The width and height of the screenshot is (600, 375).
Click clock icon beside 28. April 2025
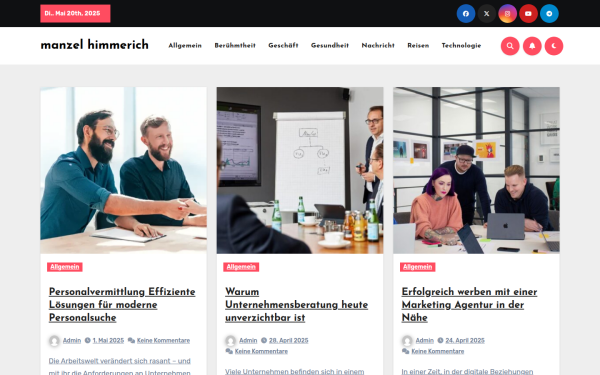pyautogui.click(x=264, y=340)
